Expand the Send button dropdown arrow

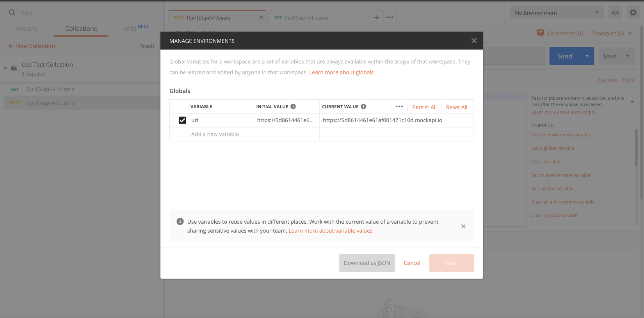[x=587, y=56]
